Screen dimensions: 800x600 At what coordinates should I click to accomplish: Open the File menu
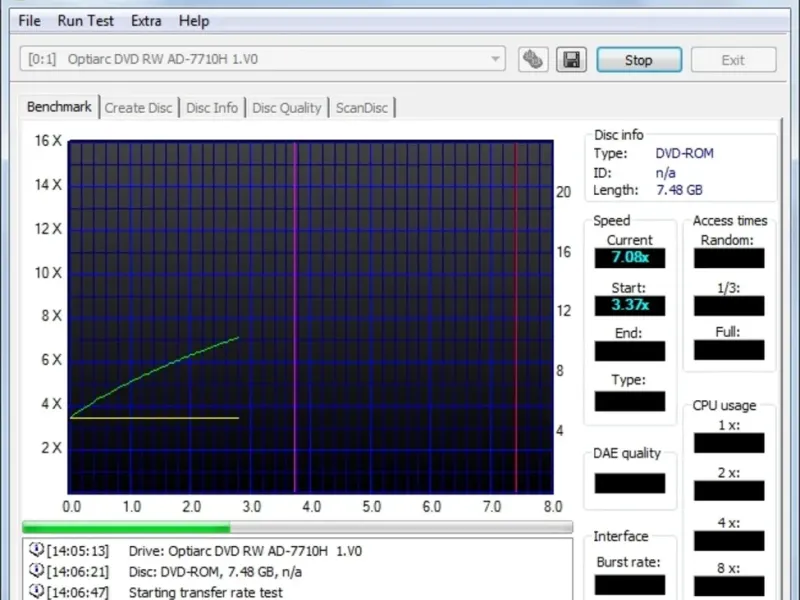29,21
